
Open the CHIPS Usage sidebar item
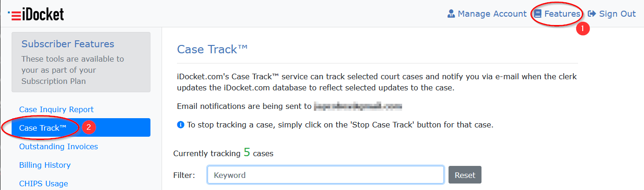pos(44,184)
